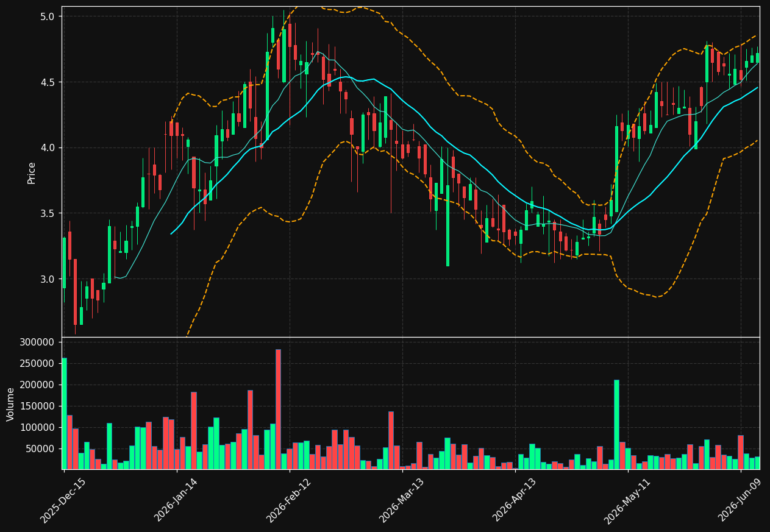Image resolution: width=770 pixels, height=532 pixels.
Task: Click the 50000 volume tick label
Action: point(41,449)
